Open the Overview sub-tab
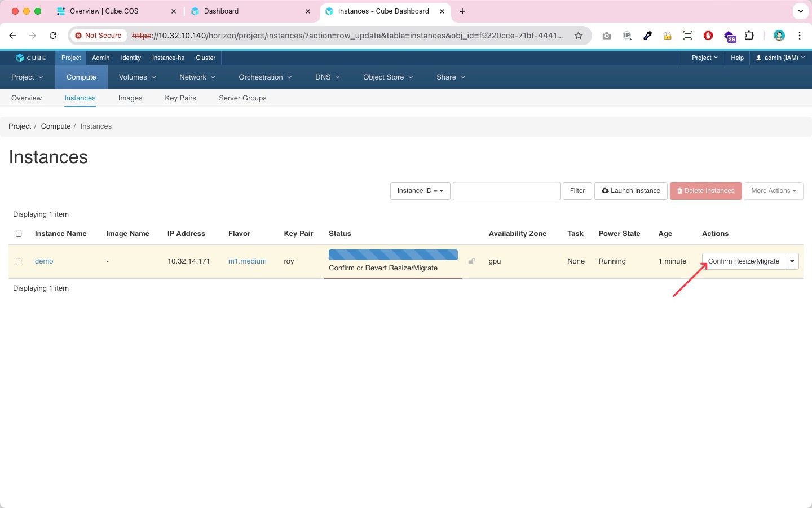Viewport: 812px width, 508px height. (27, 98)
